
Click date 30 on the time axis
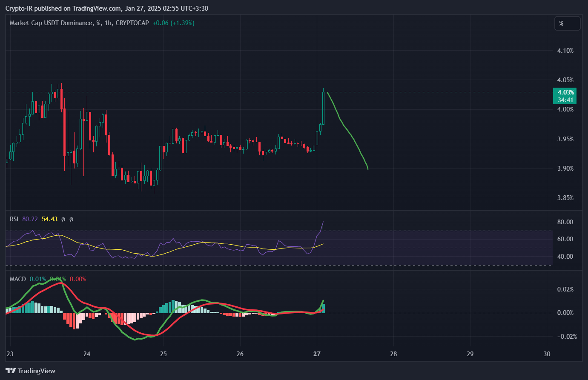point(547,354)
